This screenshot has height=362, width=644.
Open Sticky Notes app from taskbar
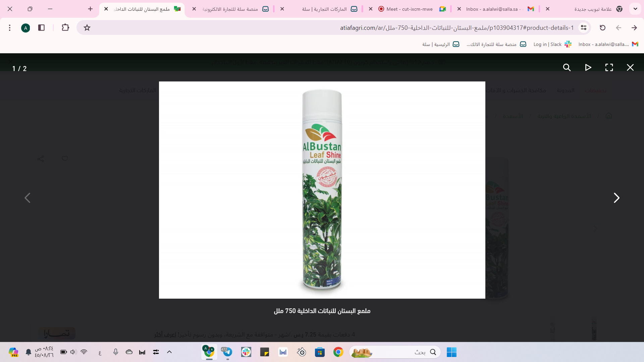click(x=265, y=352)
